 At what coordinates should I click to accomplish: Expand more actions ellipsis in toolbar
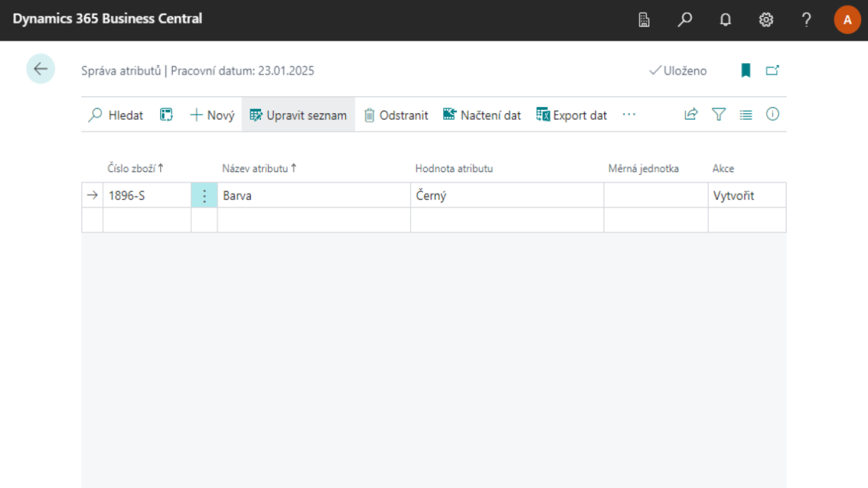pos(629,115)
